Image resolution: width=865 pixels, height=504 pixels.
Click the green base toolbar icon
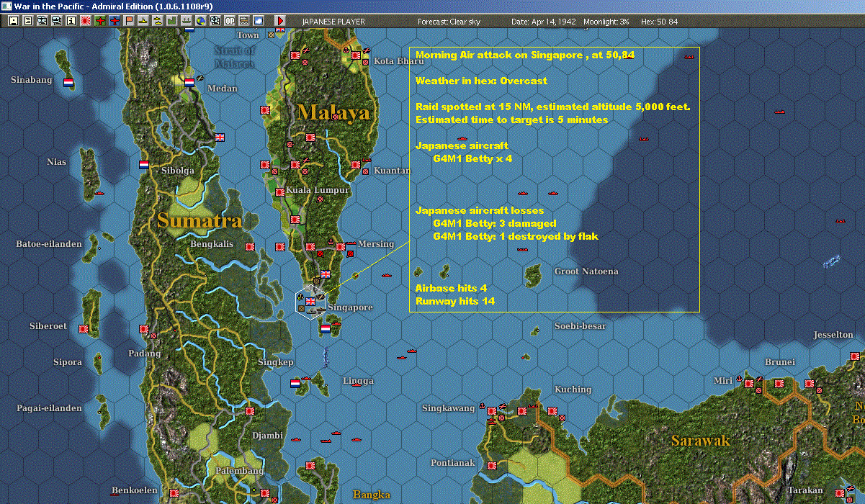(x=172, y=21)
